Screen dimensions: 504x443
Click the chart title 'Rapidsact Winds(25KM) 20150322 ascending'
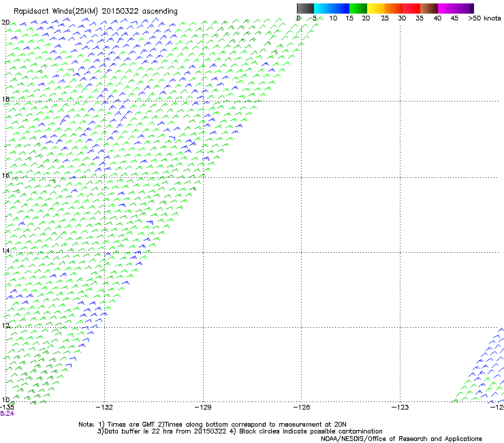click(x=95, y=12)
